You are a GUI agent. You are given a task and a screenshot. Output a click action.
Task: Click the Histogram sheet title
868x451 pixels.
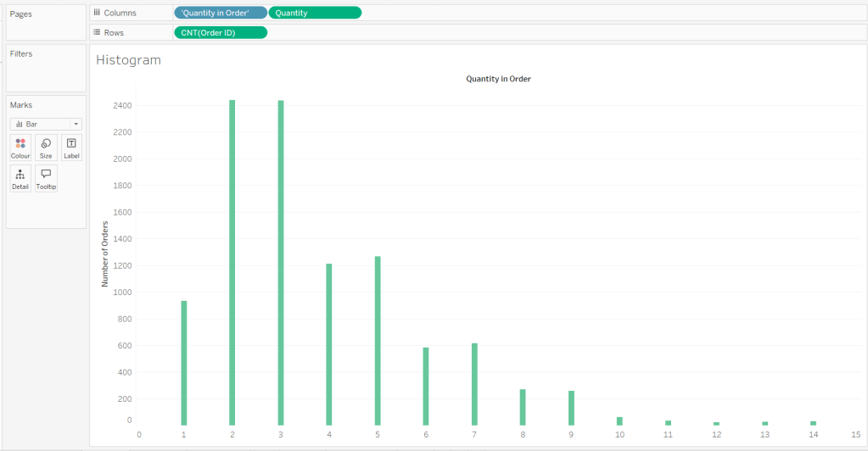pos(128,60)
